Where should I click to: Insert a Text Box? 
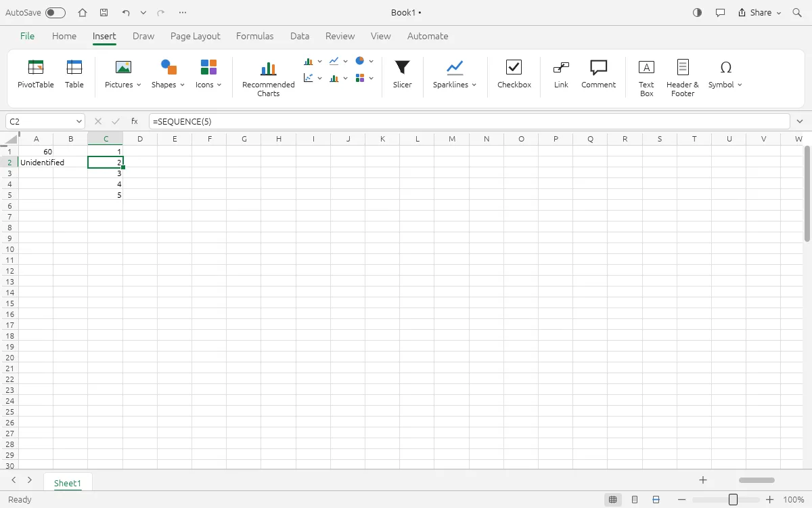click(646, 79)
